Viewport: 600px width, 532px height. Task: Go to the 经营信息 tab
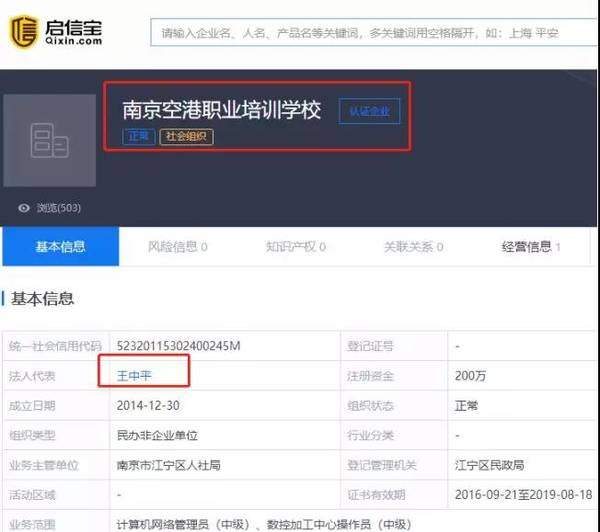pos(531,247)
